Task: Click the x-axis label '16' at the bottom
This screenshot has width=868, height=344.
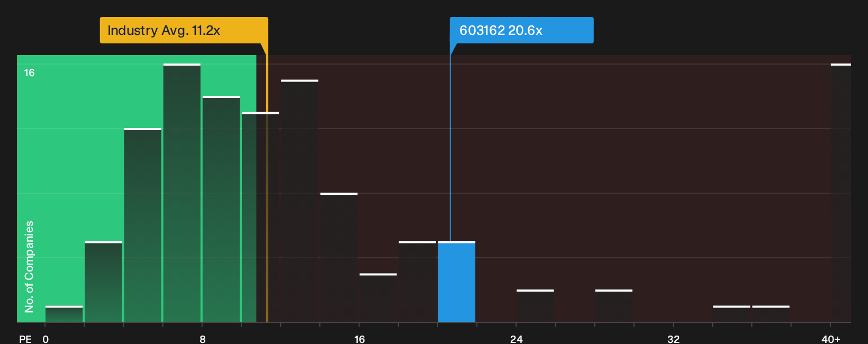Action: tap(359, 339)
